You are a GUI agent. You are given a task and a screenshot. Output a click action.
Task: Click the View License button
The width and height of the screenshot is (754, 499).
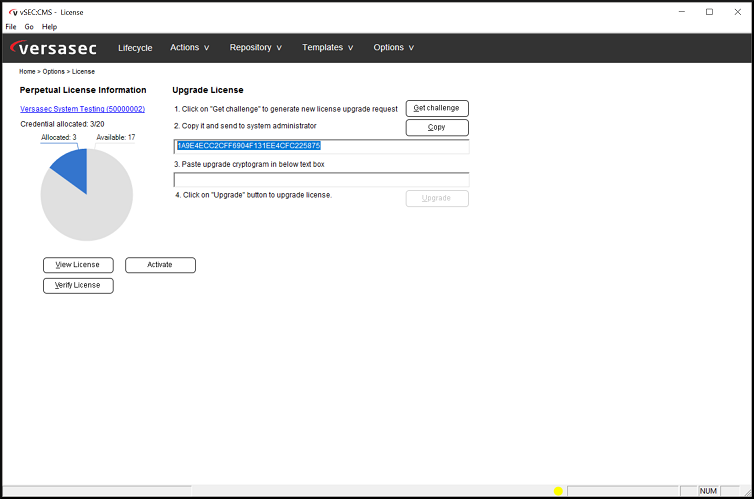click(78, 265)
